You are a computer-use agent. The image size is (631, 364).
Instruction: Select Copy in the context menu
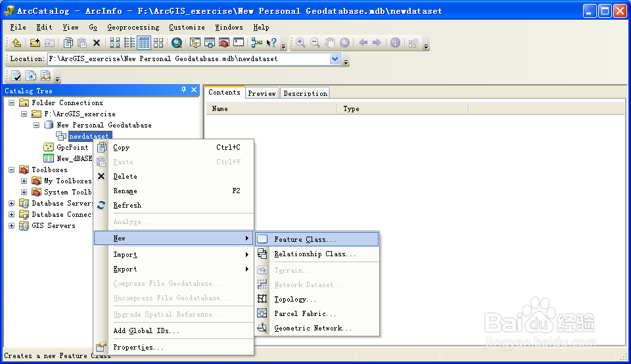click(x=174, y=148)
